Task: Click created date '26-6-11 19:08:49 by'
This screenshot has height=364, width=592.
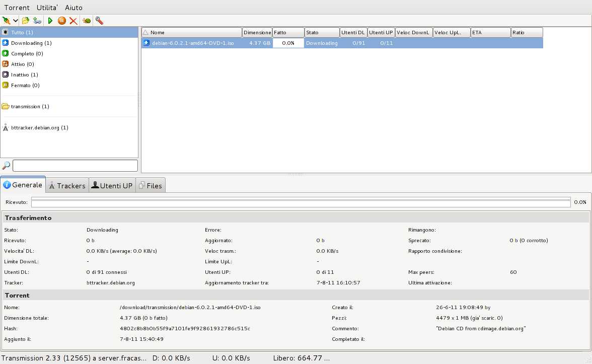Action: click(463, 307)
